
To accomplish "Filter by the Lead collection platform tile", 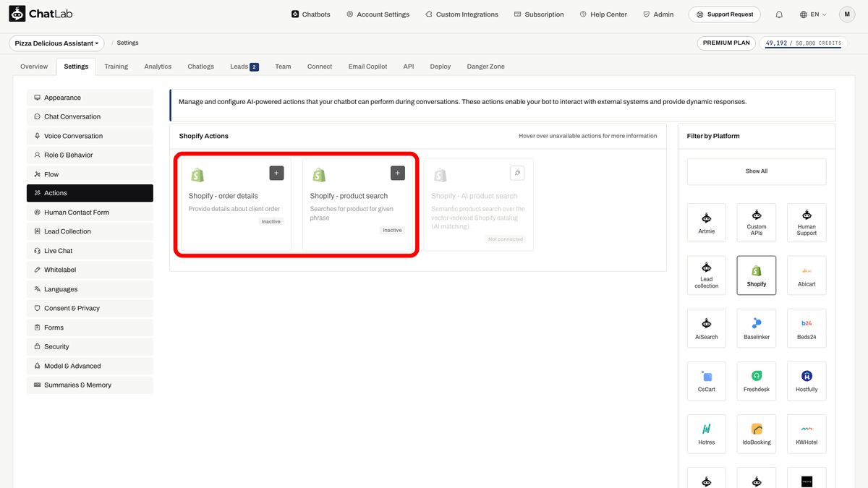I will point(707,275).
